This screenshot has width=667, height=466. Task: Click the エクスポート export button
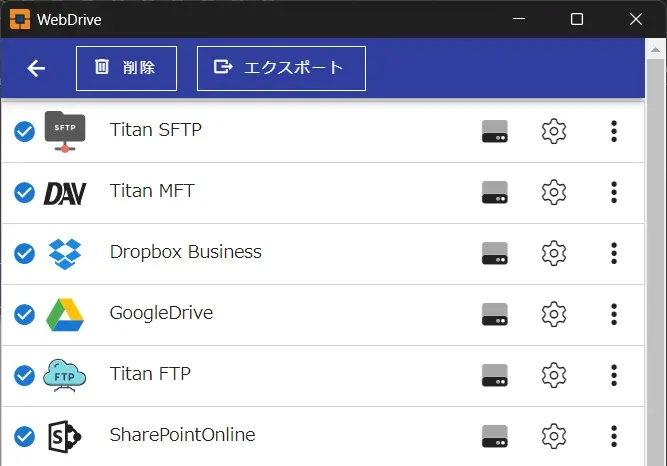pyautogui.click(x=281, y=68)
